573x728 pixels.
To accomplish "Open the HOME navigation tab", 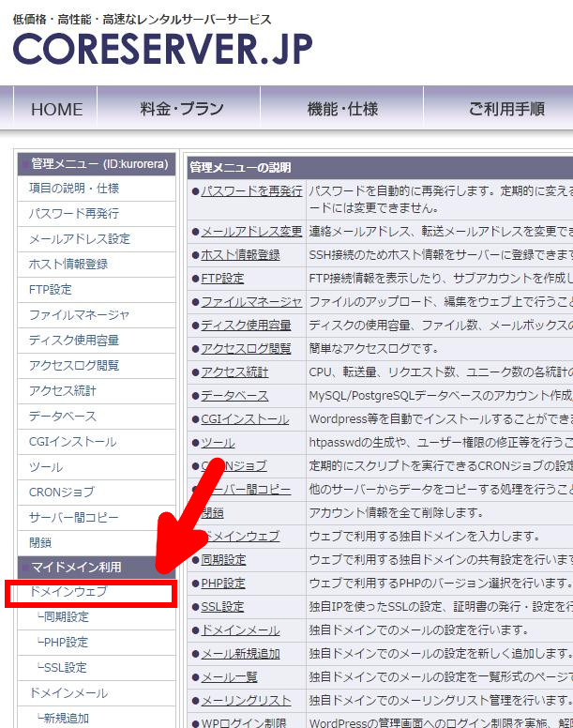I will [56, 110].
